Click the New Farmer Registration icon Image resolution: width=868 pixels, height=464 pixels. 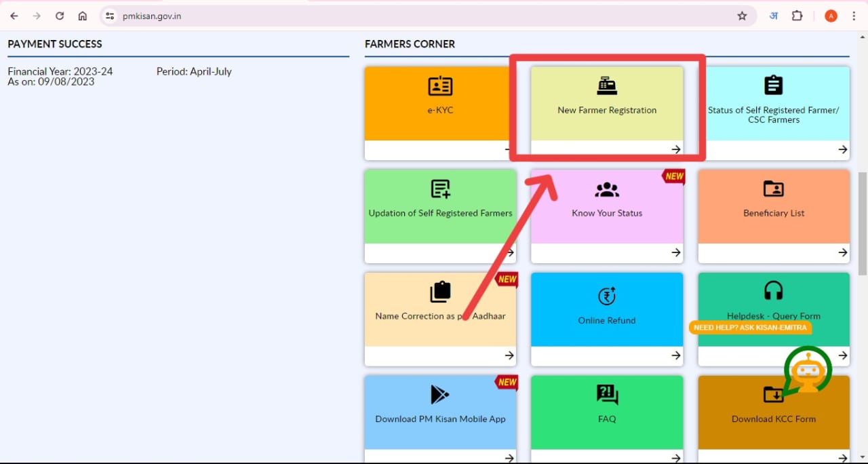point(607,86)
